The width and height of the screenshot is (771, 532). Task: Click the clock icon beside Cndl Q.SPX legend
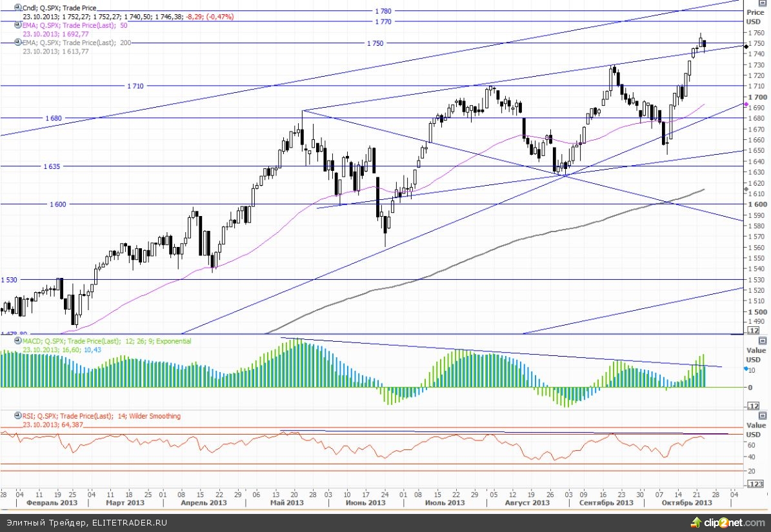17,7
